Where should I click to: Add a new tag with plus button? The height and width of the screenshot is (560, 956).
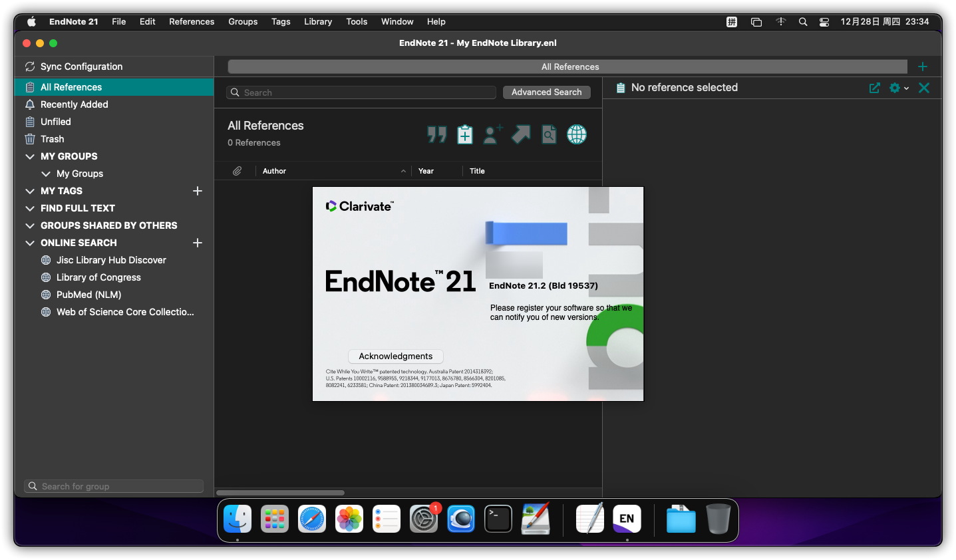pos(198,191)
